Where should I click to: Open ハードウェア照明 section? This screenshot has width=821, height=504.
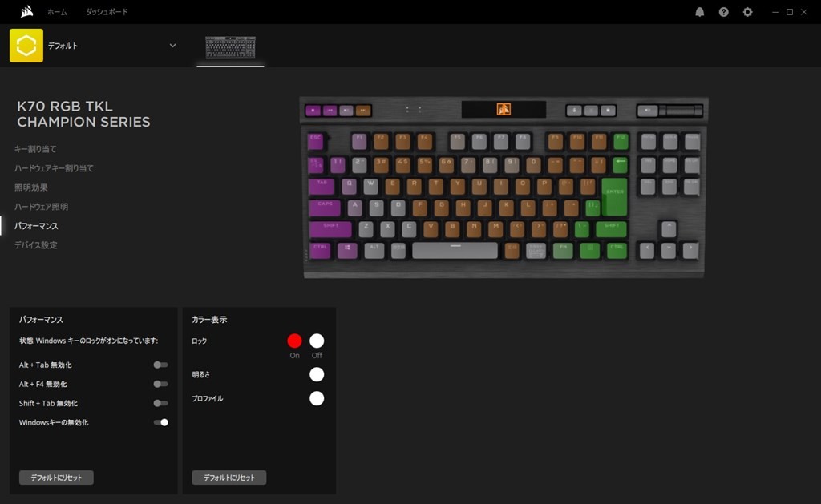point(42,207)
